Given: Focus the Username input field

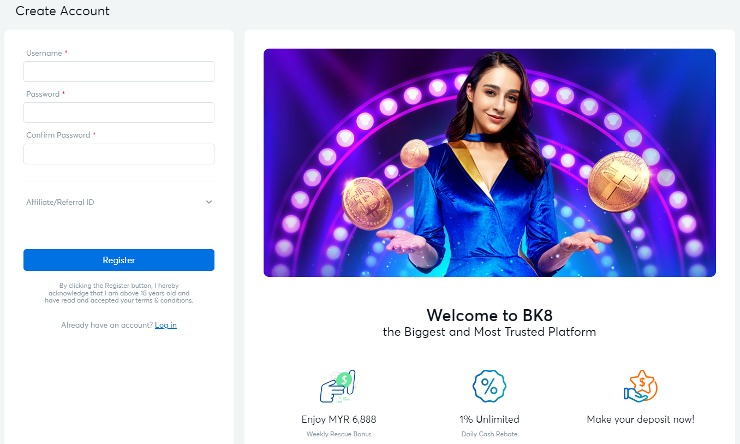Looking at the screenshot, I should coord(119,72).
